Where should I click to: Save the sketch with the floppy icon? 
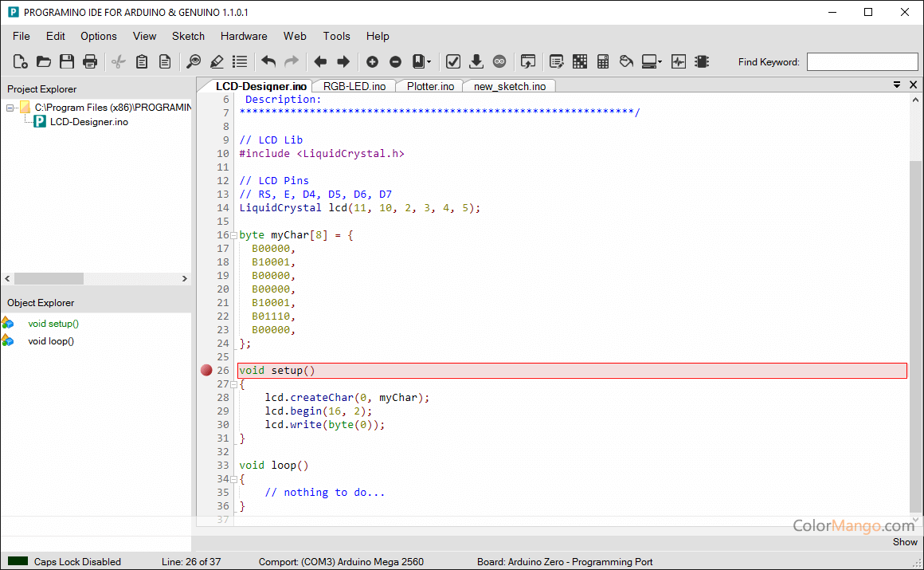(67, 61)
